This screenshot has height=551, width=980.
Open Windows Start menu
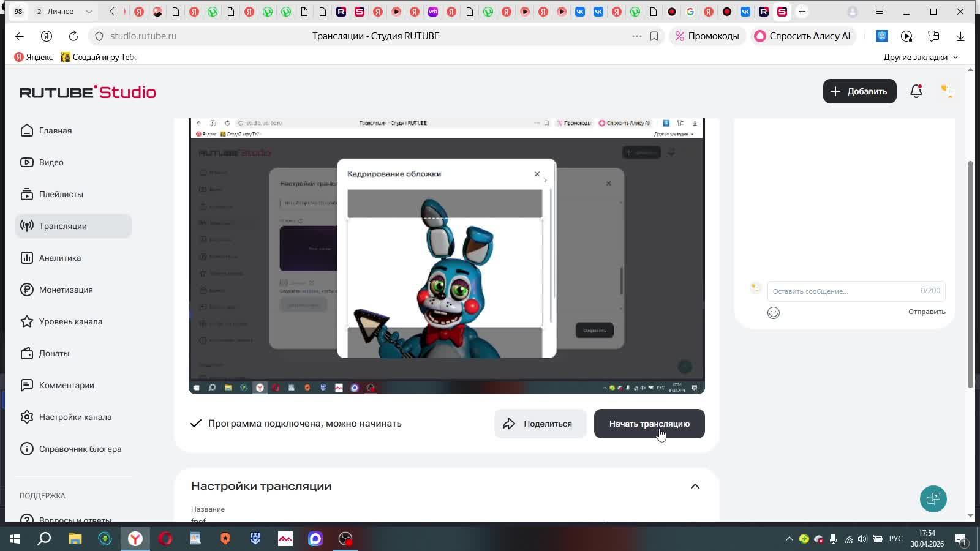pos(15,539)
